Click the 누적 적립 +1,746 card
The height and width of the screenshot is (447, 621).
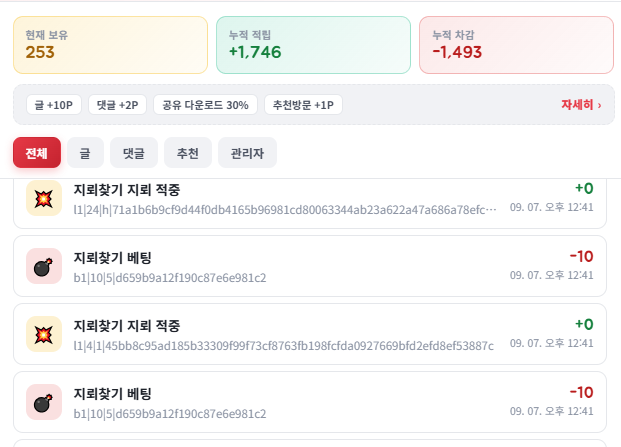tap(313, 45)
